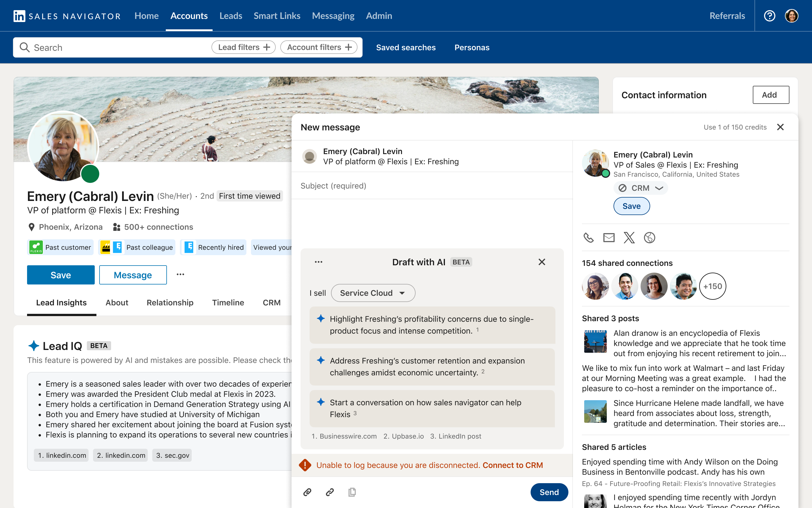This screenshot has height=508, width=812.
Task: Send the message
Action: [549, 492]
